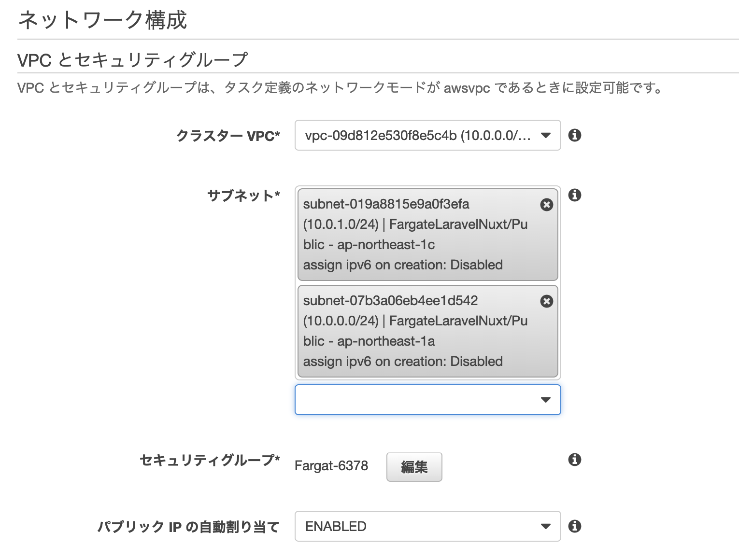The height and width of the screenshot is (560, 739).
Task: Click the VPC とセキュリティグループ subheading
Action: 132,60
